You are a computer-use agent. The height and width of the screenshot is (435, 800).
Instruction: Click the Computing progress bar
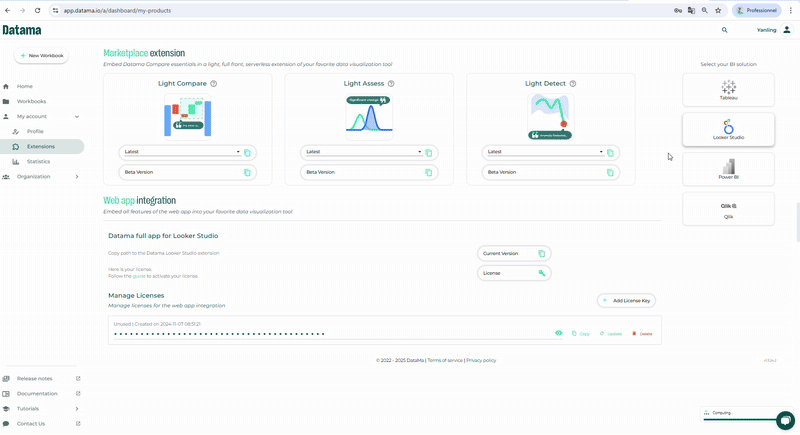[740, 420]
